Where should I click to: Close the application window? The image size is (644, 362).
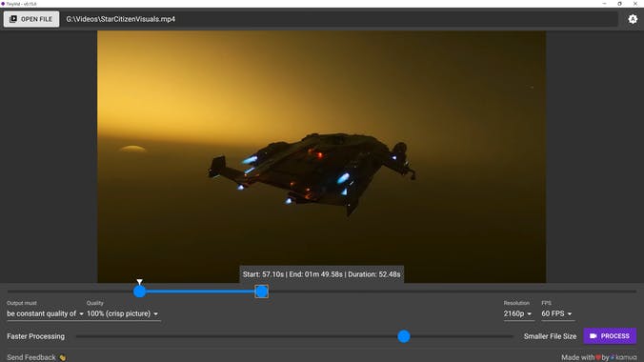pyautogui.click(x=635, y=4)
